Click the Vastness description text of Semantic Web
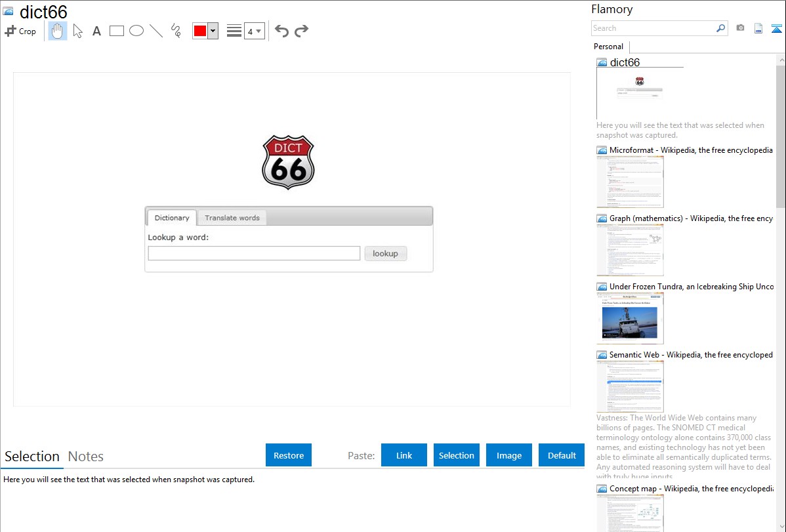 684,447
